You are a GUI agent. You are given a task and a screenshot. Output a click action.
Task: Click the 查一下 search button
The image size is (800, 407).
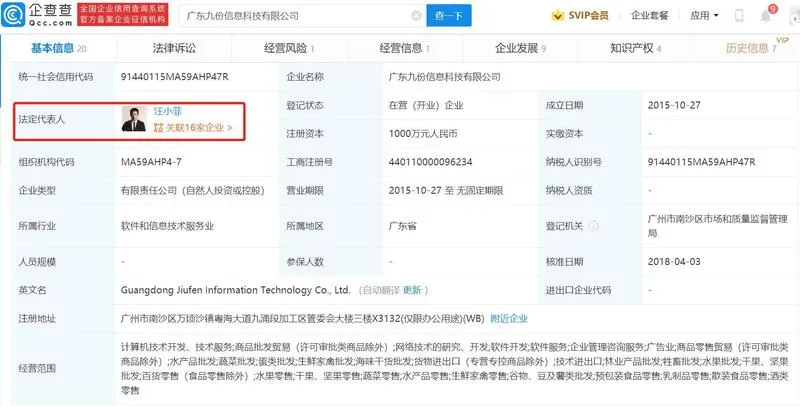(449, 16)
